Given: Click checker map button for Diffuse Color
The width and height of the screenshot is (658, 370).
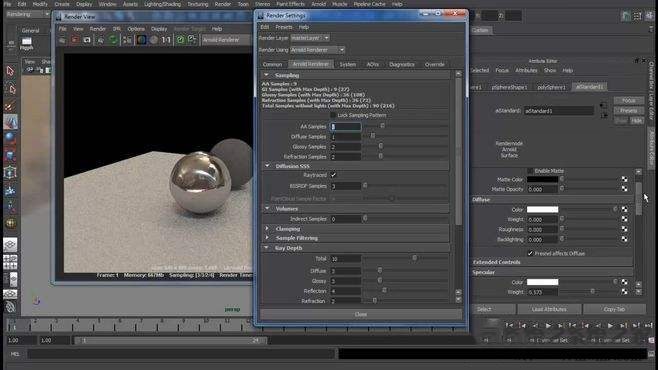Looking at the screenshot, I should [624, 209].
